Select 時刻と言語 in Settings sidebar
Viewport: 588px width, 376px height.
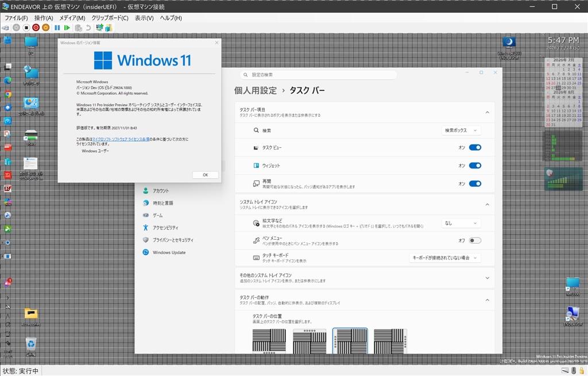pos(158,203)
